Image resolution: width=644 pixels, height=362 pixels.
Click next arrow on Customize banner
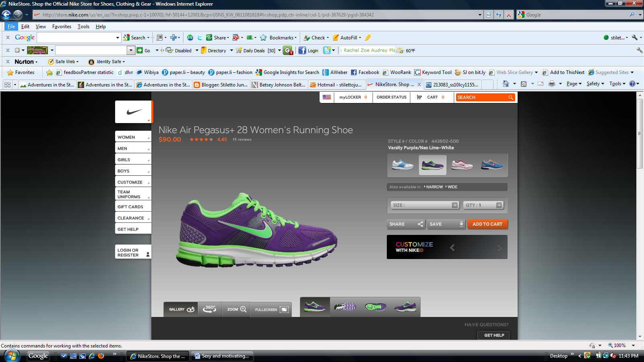[499, 247]
